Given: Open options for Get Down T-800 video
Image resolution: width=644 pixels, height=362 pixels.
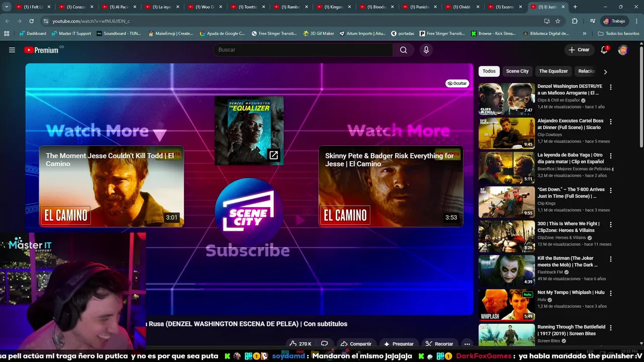Looking at the screenshot, I should coord(611,191).
